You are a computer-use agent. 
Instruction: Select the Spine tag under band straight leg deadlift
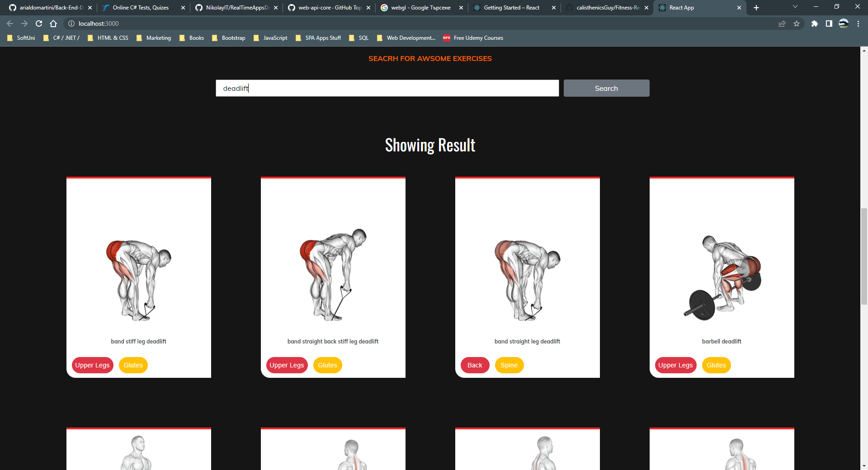[x=509, y=365]
